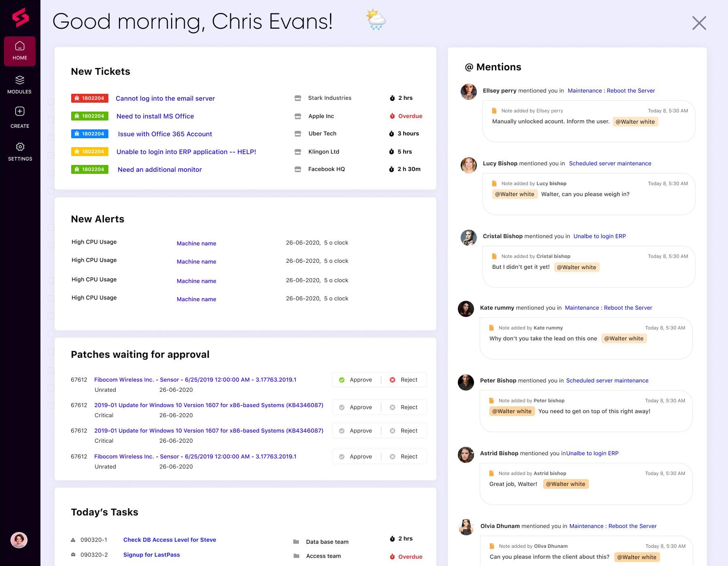The height and width of the screenshot is (566, 728).
Task: Open the Modules stack icon
Action: coord(20,80)
